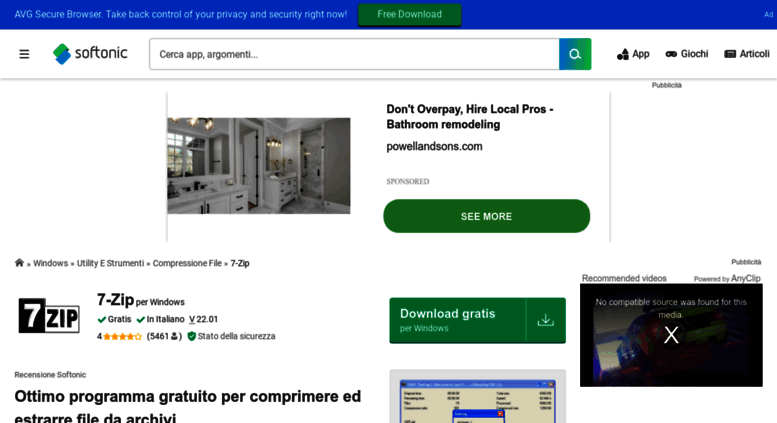Click the Windows breadcrumb link
The height and width of the screenshot is (423, 777).
pos(51,263)
